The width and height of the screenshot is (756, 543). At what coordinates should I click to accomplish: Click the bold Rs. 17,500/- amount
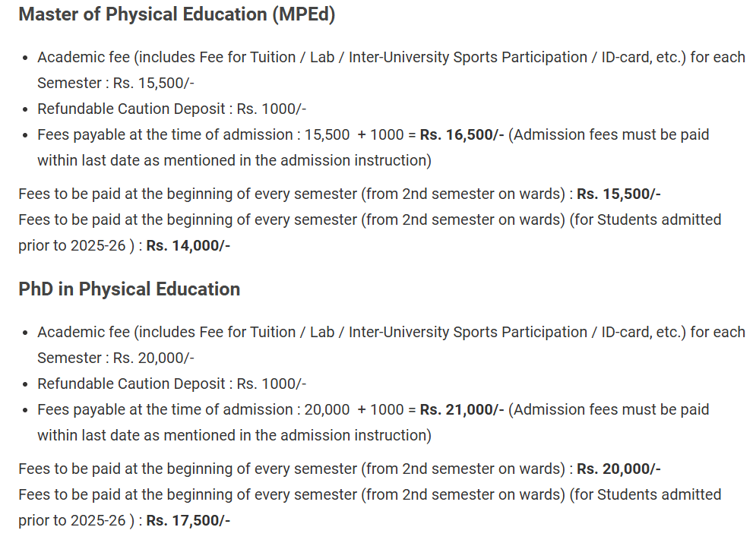click(188, 520)
